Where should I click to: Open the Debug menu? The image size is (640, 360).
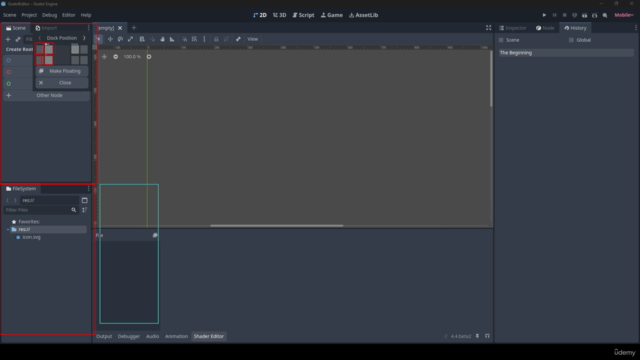click(49, 15)
